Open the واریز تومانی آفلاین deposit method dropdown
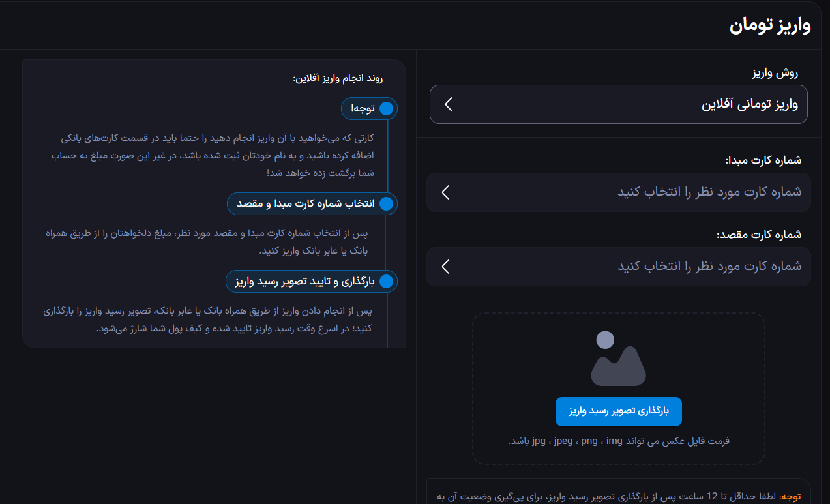The image size is (830, 504). tap(618, 104)
